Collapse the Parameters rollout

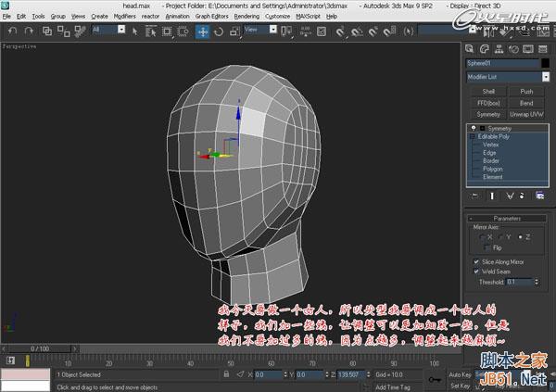coord(507,218)
